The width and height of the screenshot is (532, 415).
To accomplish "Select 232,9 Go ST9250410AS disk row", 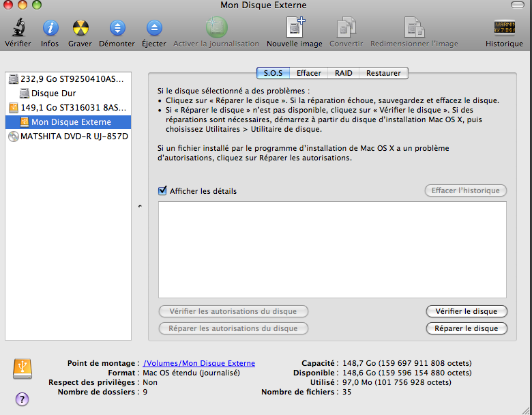I will 68,78.
